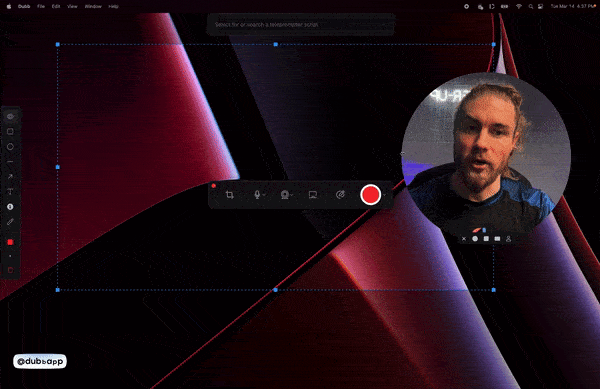
Task: Click the clear annotations icon at toolbar bottom
Action: coord(10,270)
